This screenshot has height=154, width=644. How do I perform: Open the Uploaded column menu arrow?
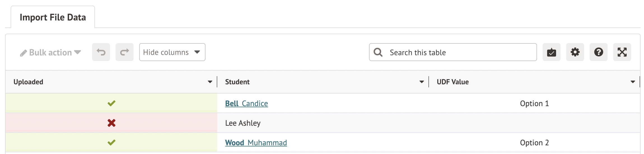210,82
